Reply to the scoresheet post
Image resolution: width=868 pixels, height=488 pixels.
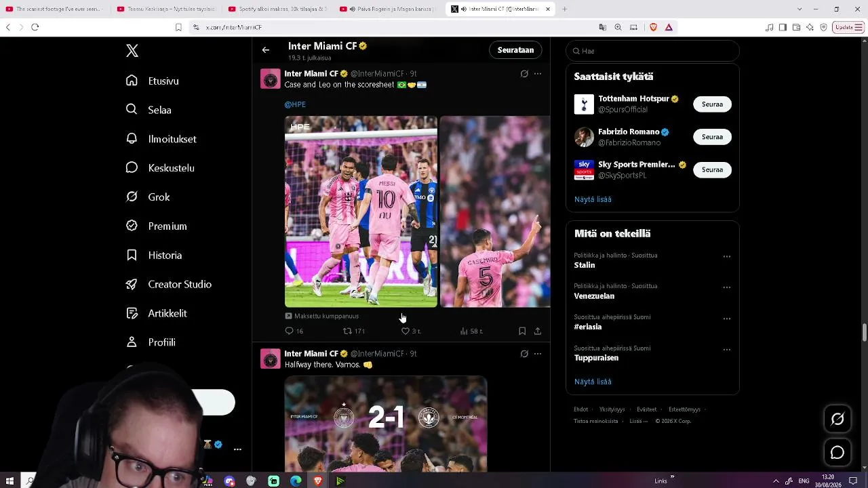(x=294, y=331)
